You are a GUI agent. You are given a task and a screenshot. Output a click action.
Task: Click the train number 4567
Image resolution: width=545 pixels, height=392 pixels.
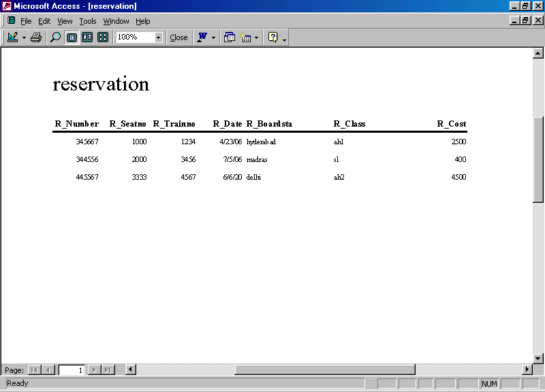(x=188, y=177)
